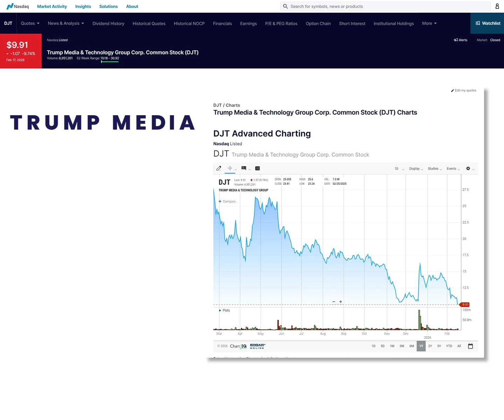Expand the More menu

(x=429, y=23)
